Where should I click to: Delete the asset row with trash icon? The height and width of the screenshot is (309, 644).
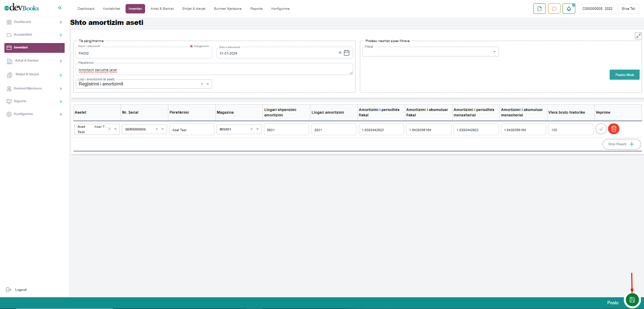(x=613, y=129)
